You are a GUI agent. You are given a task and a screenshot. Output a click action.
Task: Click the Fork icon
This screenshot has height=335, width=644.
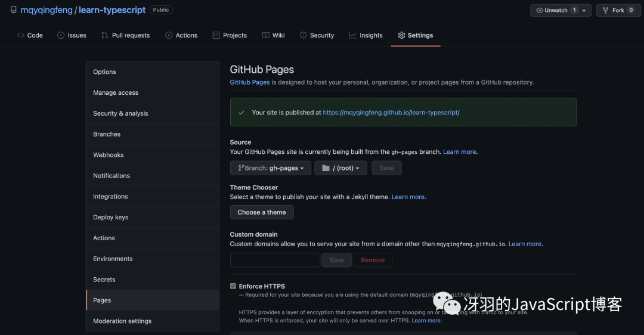click(605, 10)
